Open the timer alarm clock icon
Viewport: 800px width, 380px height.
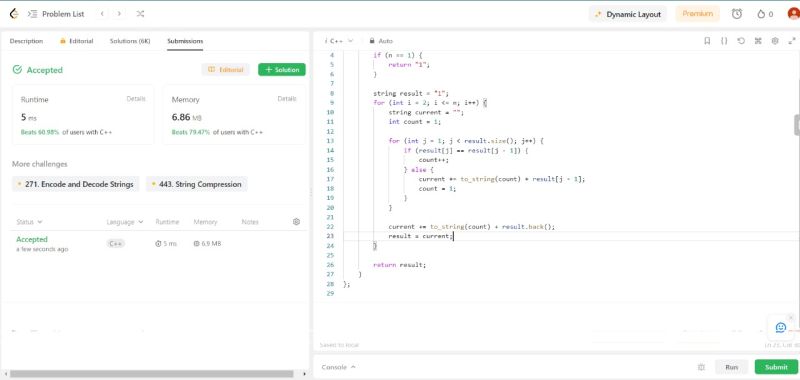[x=737, y=14]
